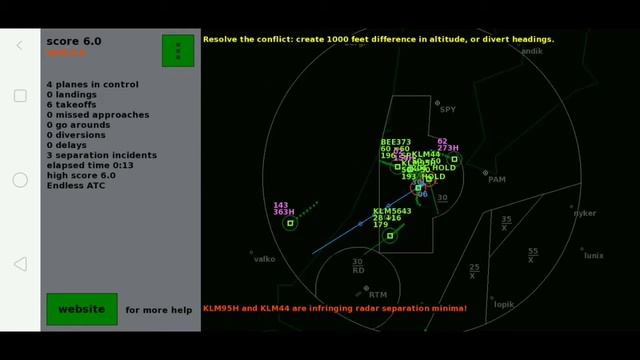640x360 pixels.
Task: Click the 62 273H magenta label
Action: pyautogui.click(x=448, y=144)
